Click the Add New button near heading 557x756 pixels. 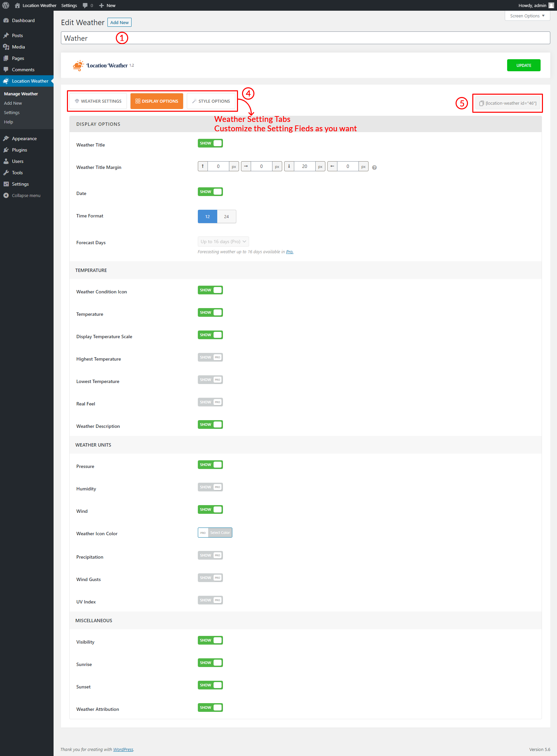(x=120, y=22)
